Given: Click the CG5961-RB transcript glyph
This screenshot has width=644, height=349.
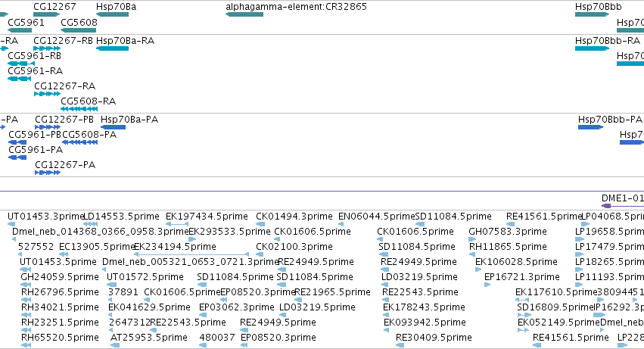Looking at the screenshot, I should 21,64.
